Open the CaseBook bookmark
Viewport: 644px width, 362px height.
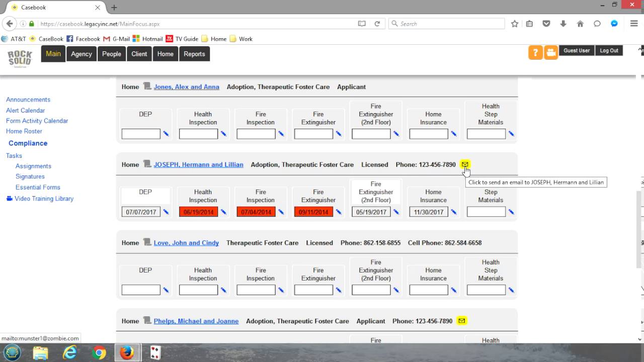(x=47, y=39)
